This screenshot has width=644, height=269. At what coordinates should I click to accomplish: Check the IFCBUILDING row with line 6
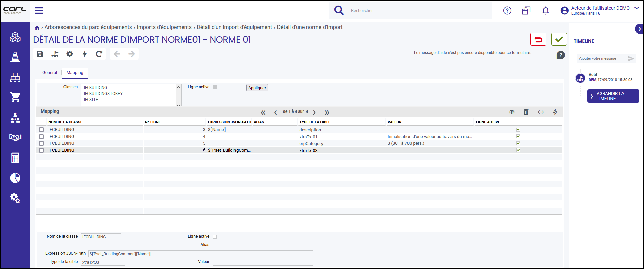[41, 150]
